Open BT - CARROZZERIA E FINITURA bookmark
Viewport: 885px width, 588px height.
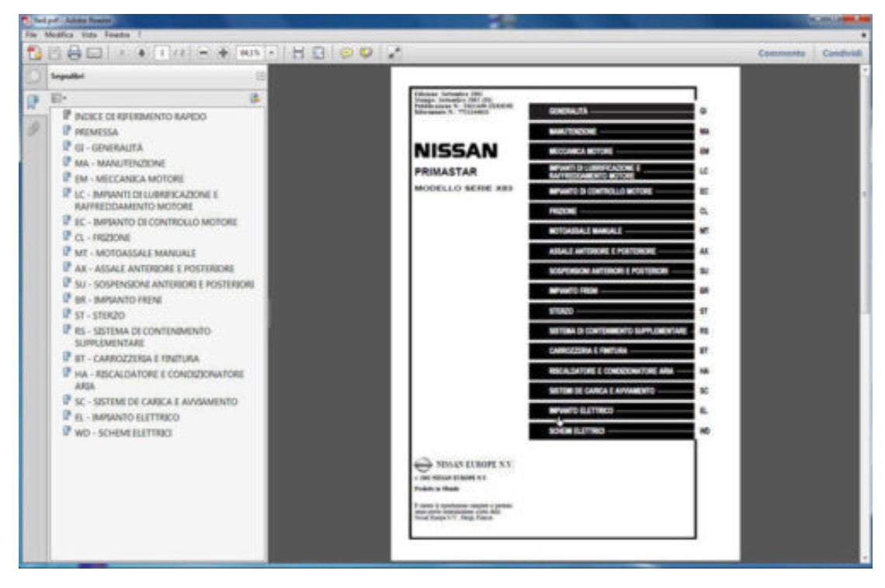(x=137, y=358)
